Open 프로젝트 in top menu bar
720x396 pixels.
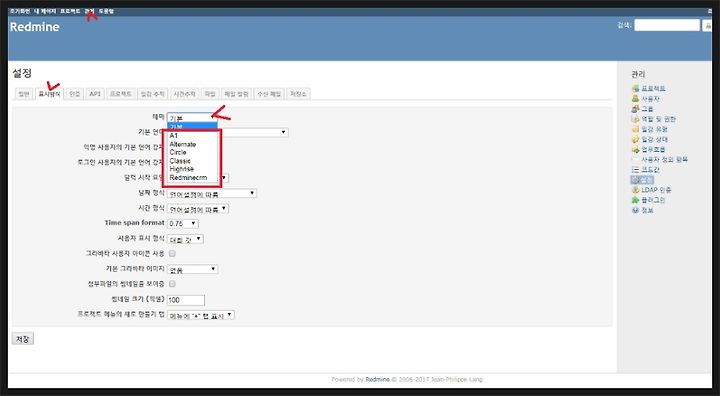pyautogui.click(x=70, y=11)
